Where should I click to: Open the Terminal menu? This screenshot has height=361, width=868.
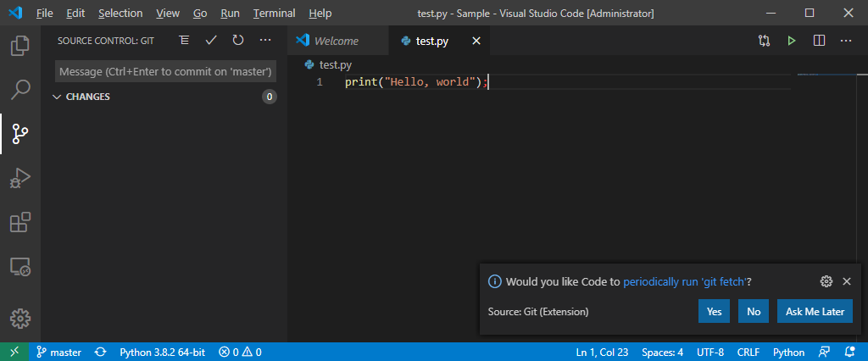(x=274, y=13)
